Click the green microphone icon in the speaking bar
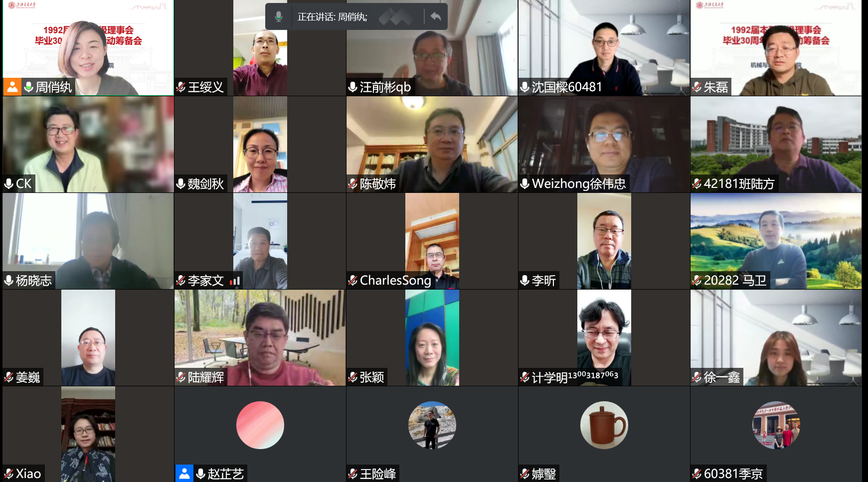The height and width of the screenshot is (482, 868). pyautogui.click(x=279, y=16)
